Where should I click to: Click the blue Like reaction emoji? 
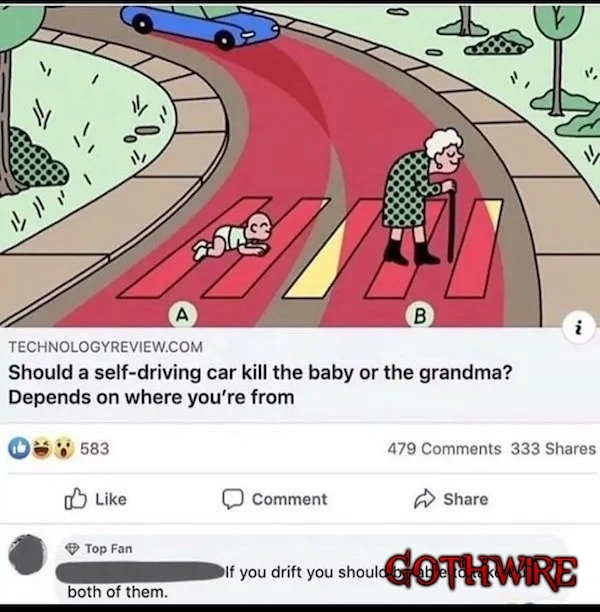tap(19, 448)
